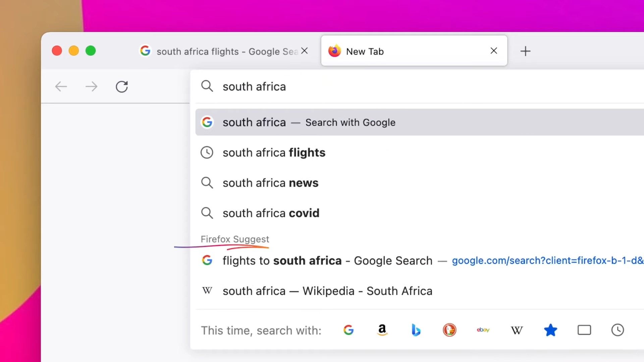Image resolution: width=644 pixels, height=362 pixels.
Task: Search history using the clock icon
Action: click(618, 330)
